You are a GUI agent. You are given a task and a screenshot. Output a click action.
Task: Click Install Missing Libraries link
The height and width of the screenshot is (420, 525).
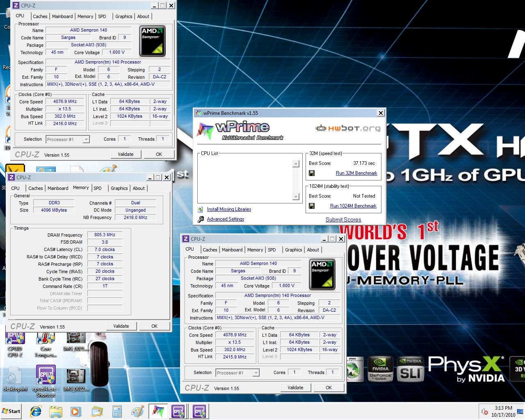coord(229,209)
